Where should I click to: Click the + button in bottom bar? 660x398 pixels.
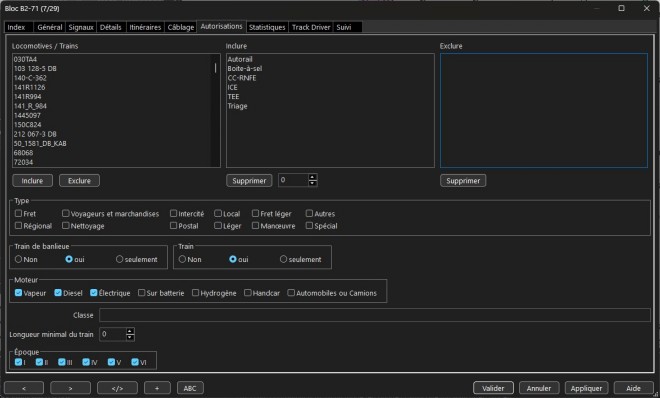tap(157, 388)
